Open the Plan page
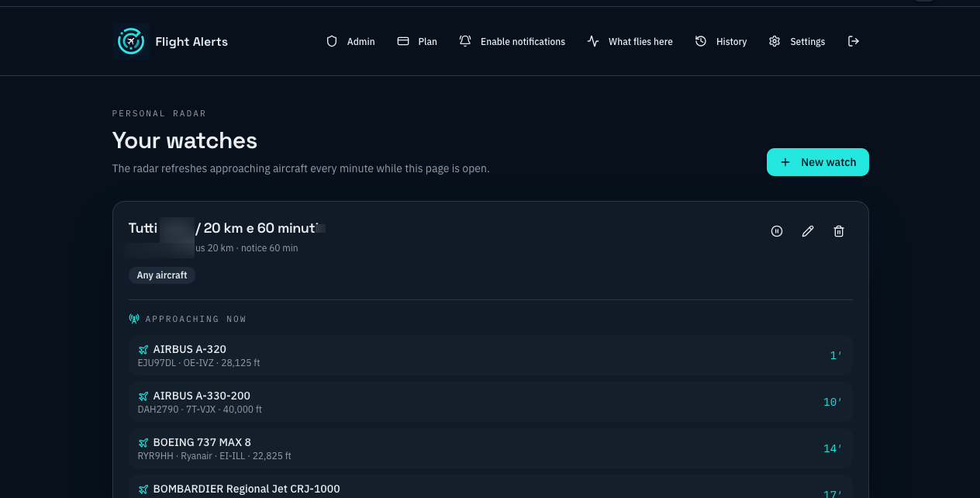 click(x=417, y=41)
